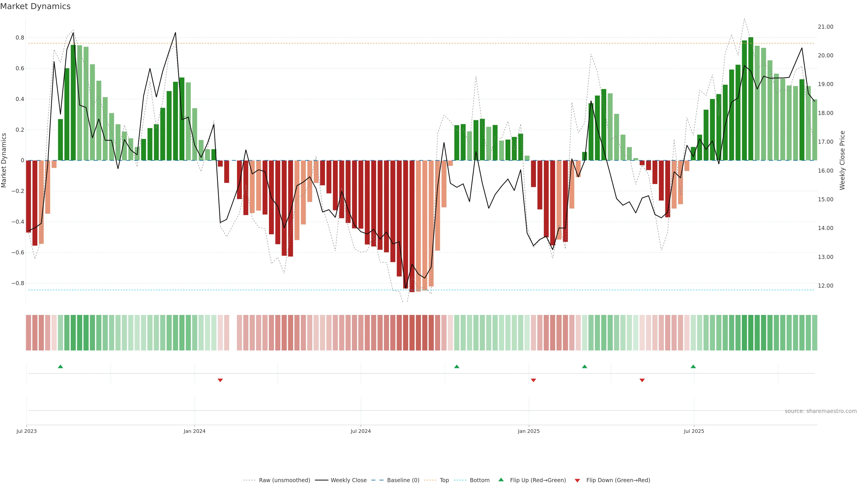The image size is (868, 488).
Task: Click the green Flip Up marker near Jul 2025
Action: 693,366
